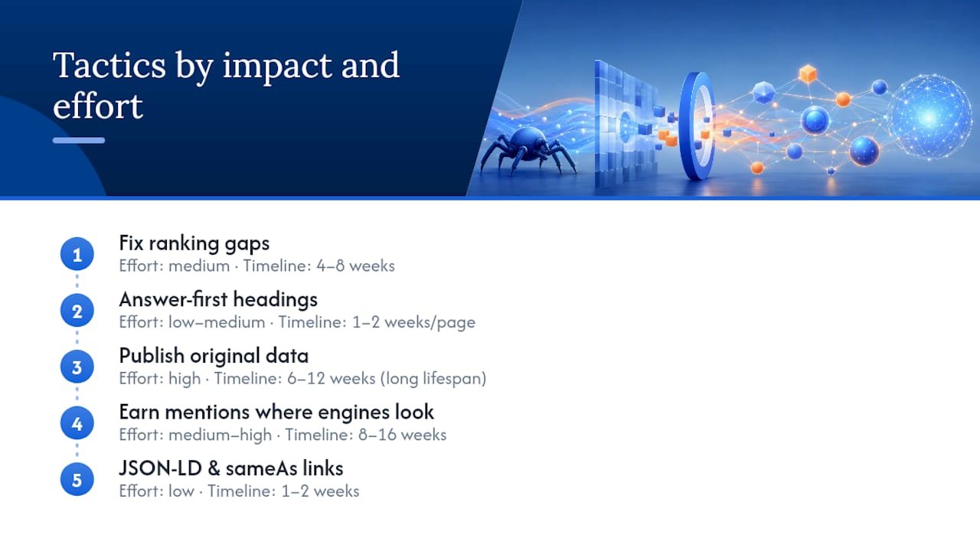980x551 pixels.
Task: Click 'Effort: medium · Timeline: 4–8 weeks' subtitle
Action: point(257,266)
